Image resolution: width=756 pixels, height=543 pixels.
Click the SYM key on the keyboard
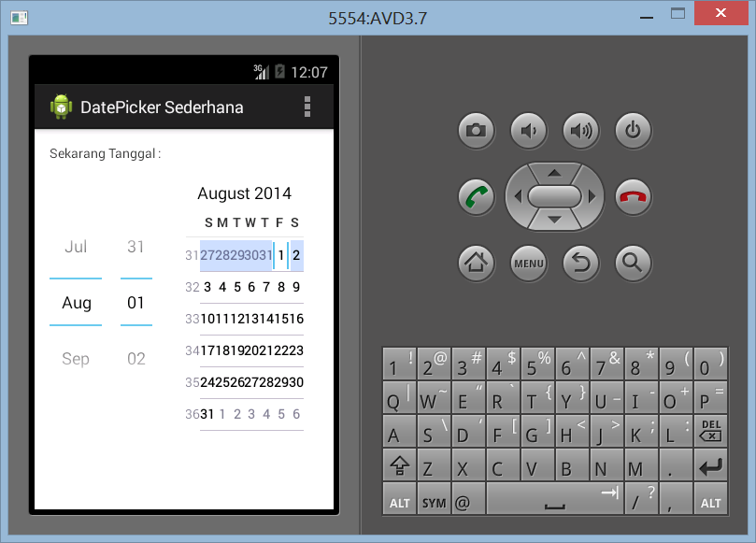(434, 499)
